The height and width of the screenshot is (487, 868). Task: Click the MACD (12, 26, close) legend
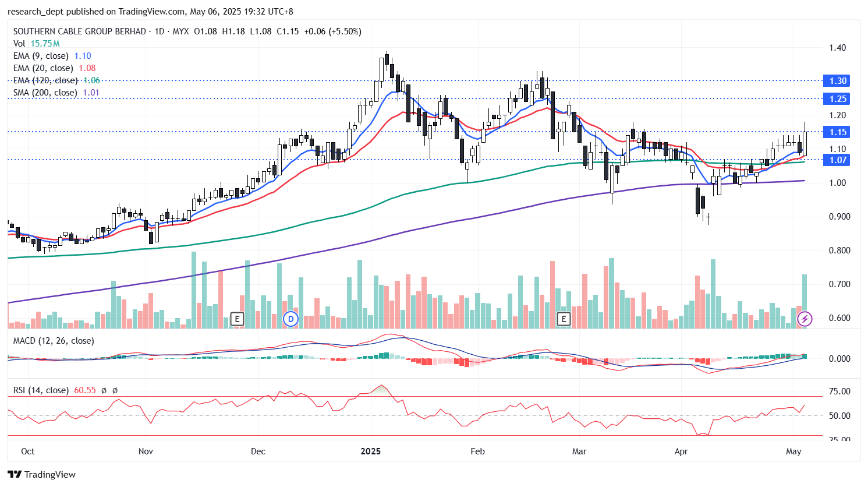[54, 341]
